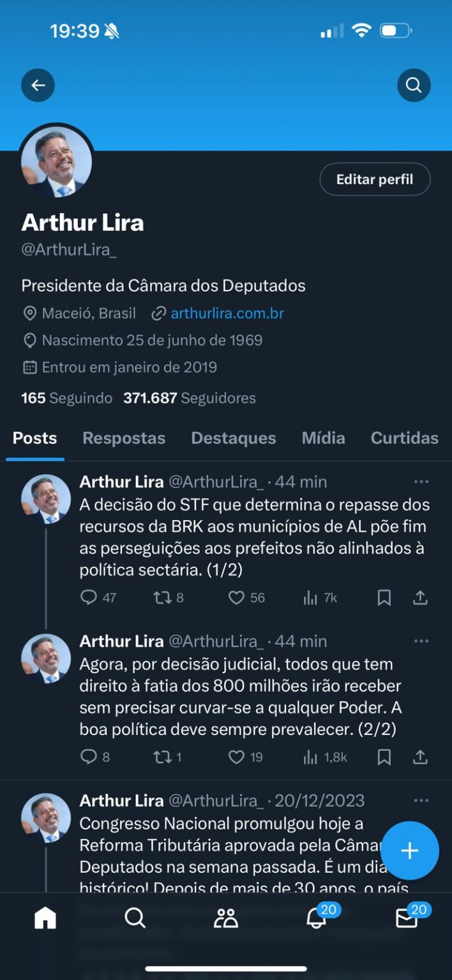Tap the compose new post button
452x980 pixels.
click(x=409, y=850)
